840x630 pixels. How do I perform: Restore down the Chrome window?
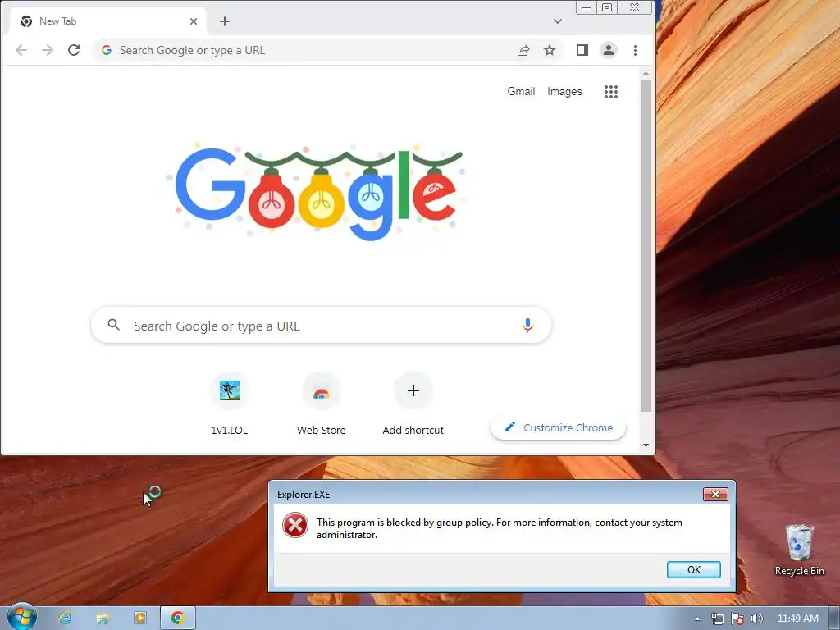click(x=607, y=7)
